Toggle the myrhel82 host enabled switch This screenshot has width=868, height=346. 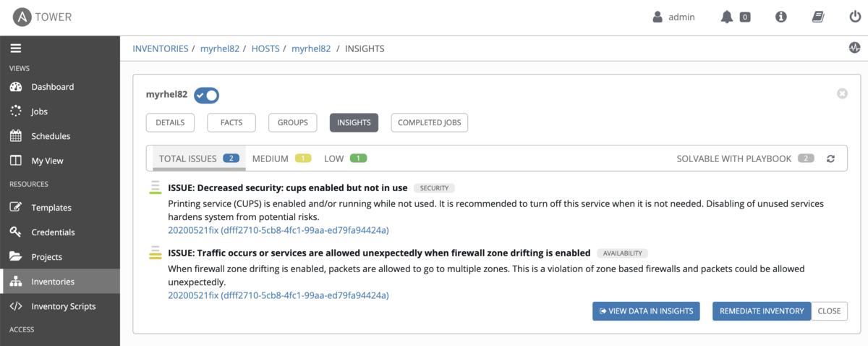[x=206, y=95]
